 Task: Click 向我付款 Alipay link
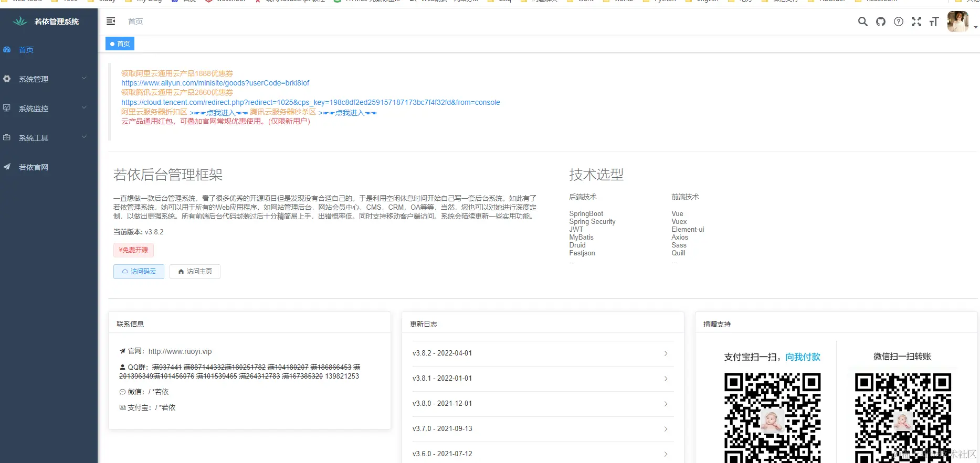point(803,357)
